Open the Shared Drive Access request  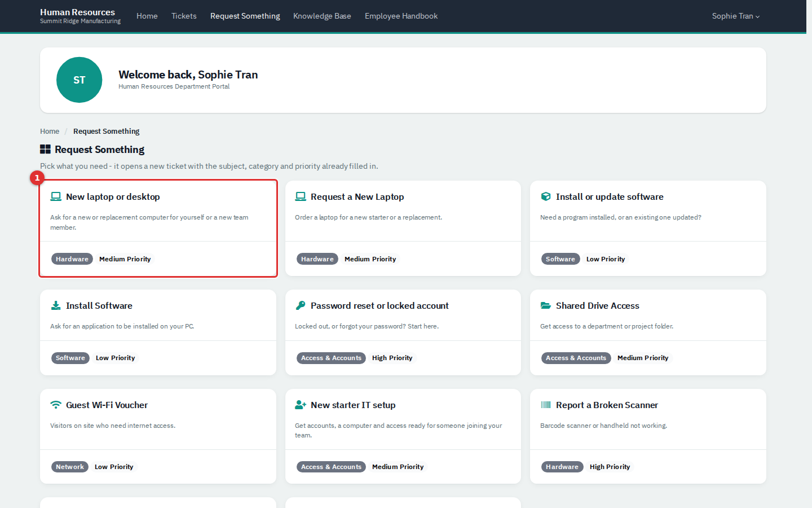[x=648, y=332]
